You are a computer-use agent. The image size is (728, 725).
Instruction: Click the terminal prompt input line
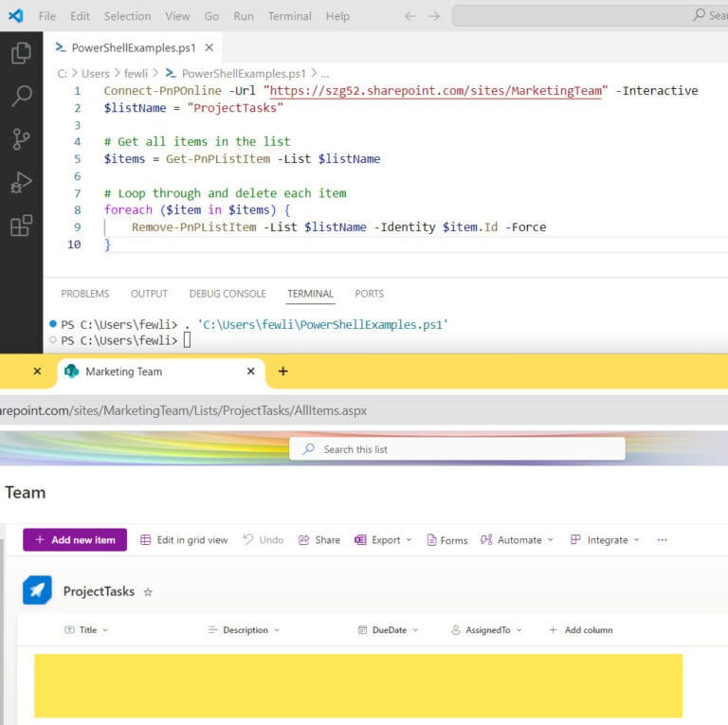click(x=187, y=340)
